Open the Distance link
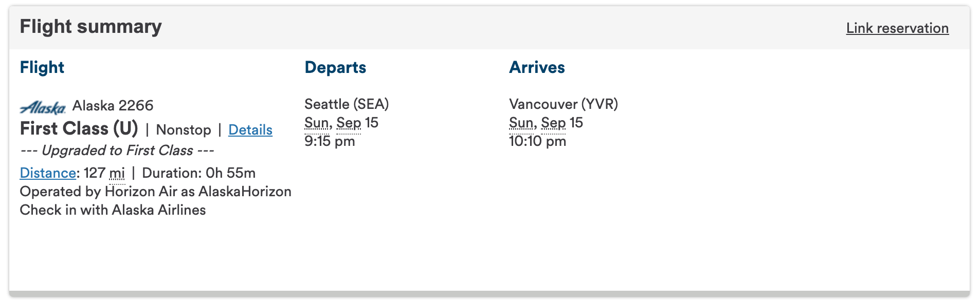This screenshot has height=301, width=980. tap(48, 173)
